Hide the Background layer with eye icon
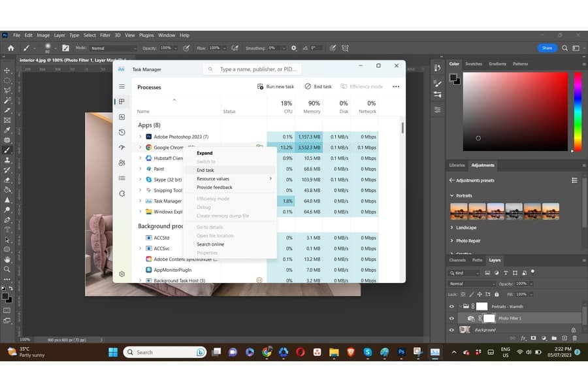Viewport: 588px width, 392px height. point(451,330)
